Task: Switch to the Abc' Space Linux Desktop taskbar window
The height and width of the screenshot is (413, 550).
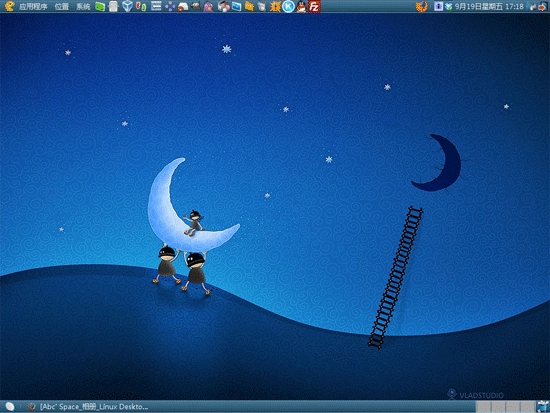Action: coord(88,407)
